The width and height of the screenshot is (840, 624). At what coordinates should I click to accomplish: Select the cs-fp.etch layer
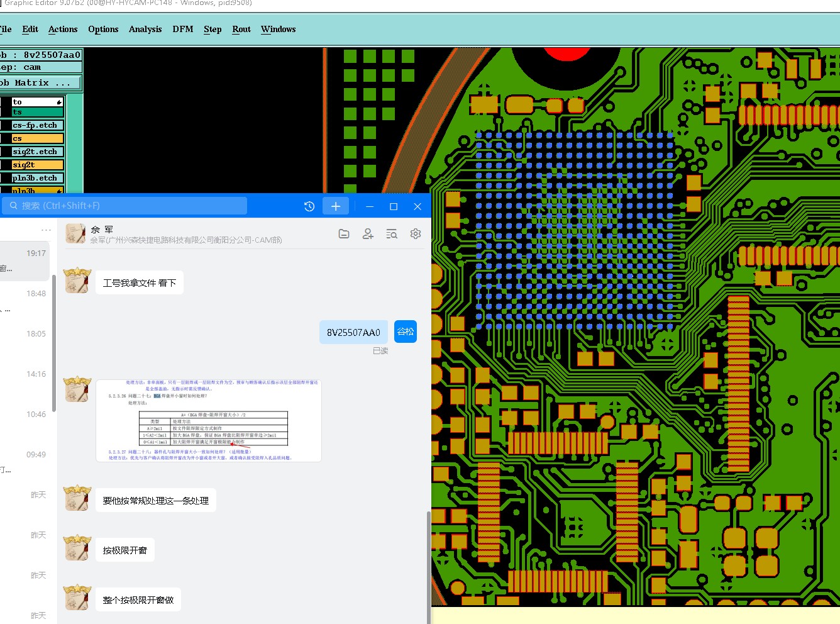click(x=37, y=125)
